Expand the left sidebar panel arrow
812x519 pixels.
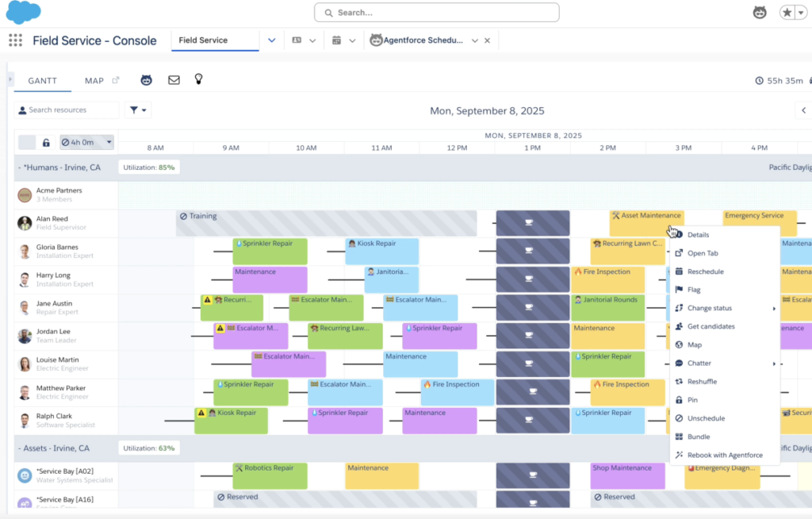(10, 79)
